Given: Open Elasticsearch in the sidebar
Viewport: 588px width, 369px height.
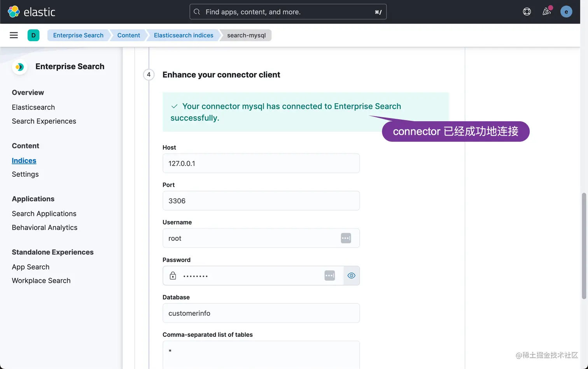Looking at the screenshot, I should click(x=33, y=107).
